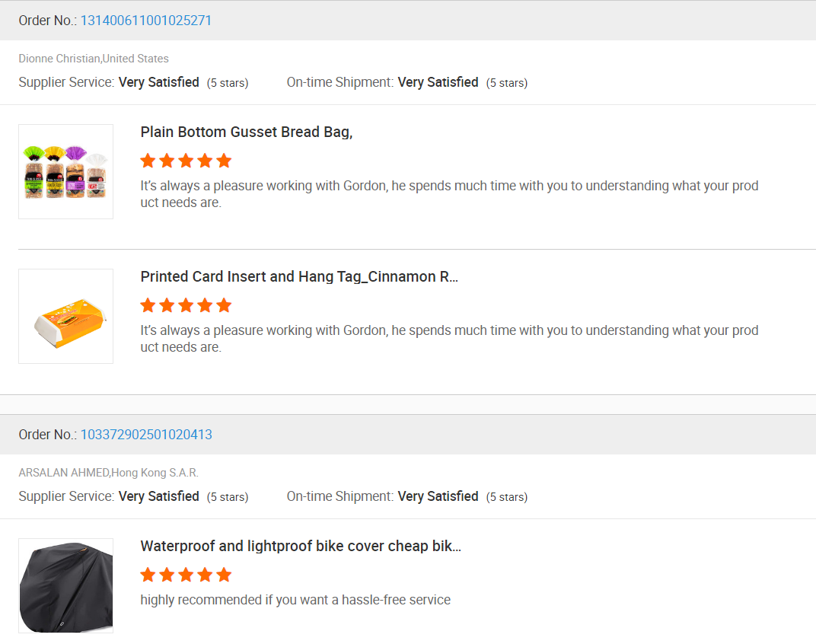Click the first star of the Card Insert rating
Viewport: 816px width, 644px height.
[x=148, y=305]
